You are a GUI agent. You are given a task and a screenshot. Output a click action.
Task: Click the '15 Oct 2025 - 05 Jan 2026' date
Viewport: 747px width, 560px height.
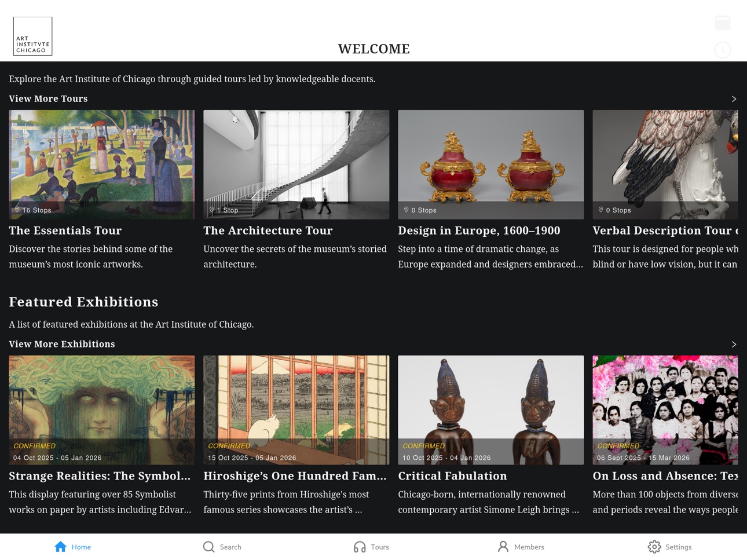[252, 457]
